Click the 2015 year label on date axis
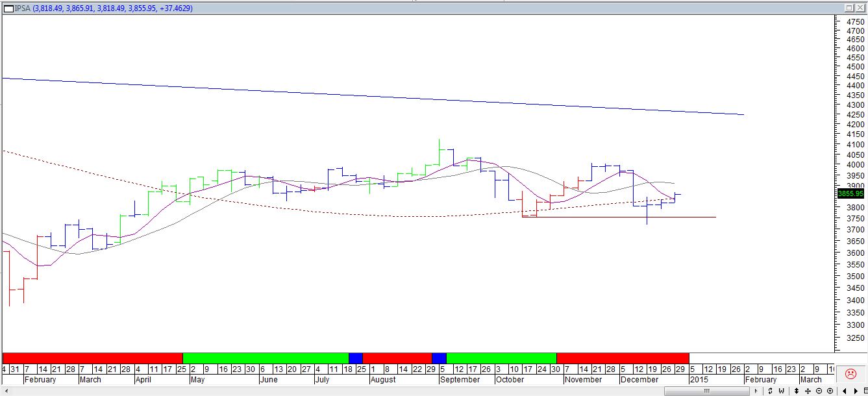This screenshot has width=868, height=396. click(699, 380)
